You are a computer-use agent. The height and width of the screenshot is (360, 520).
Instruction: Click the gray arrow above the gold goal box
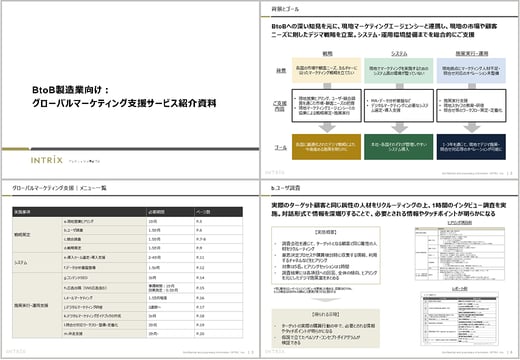tap(327, 128)
